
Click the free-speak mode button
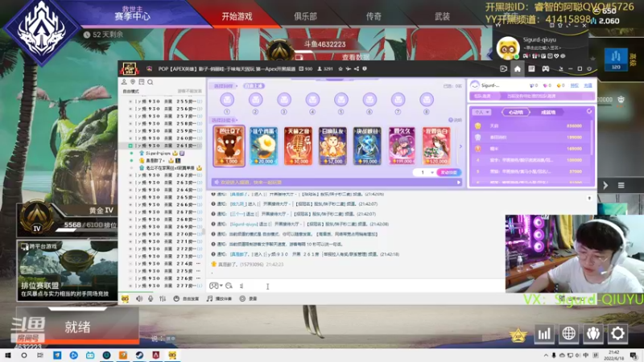point(186,298)
